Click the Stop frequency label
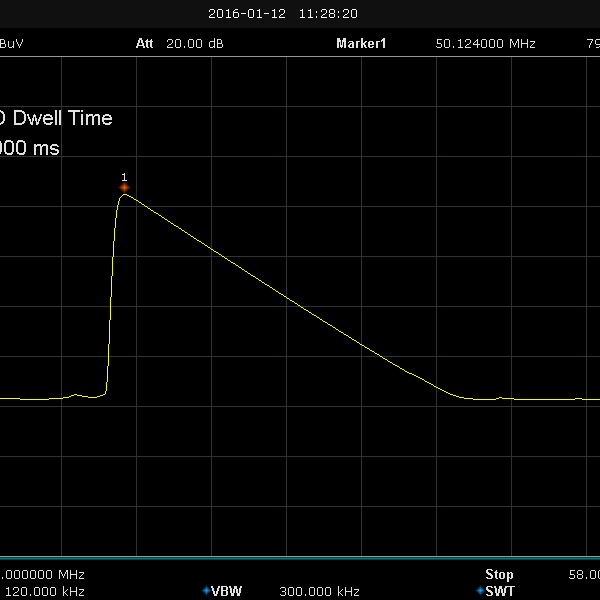This screenshot has width=600, height=600. click(x=499, y=574)
